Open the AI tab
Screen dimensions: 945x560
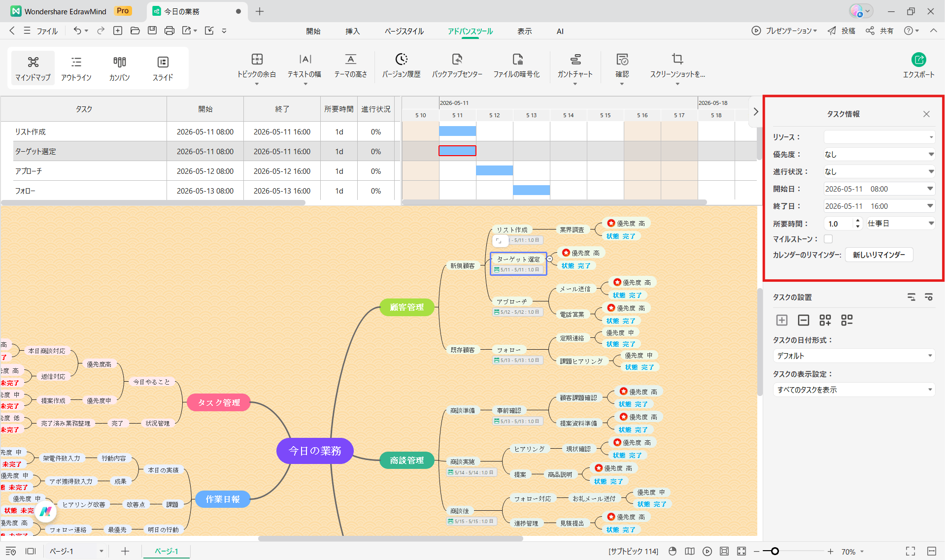(x=560, y=31)
